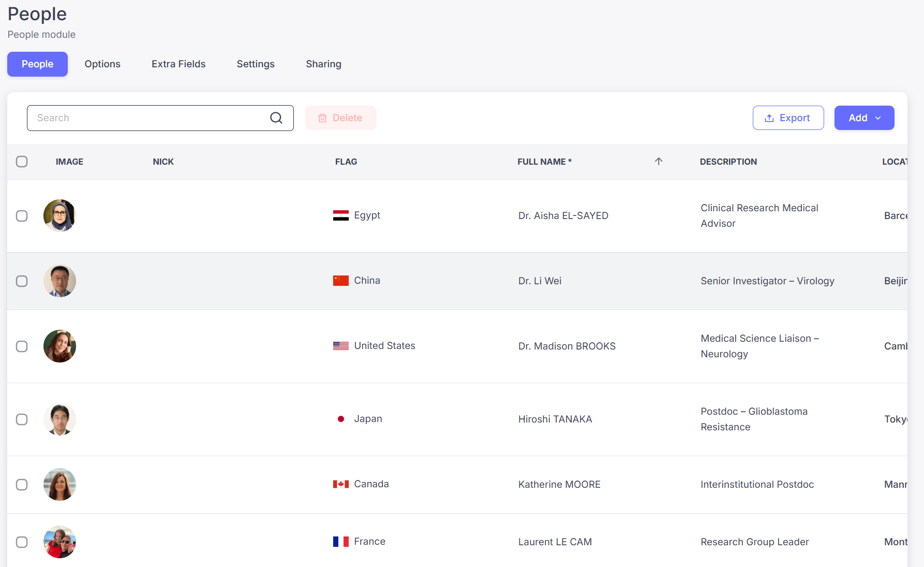Open the Options tab
Image resolution: width=924 pixels, height=567 pixels.
coord(102,64)
